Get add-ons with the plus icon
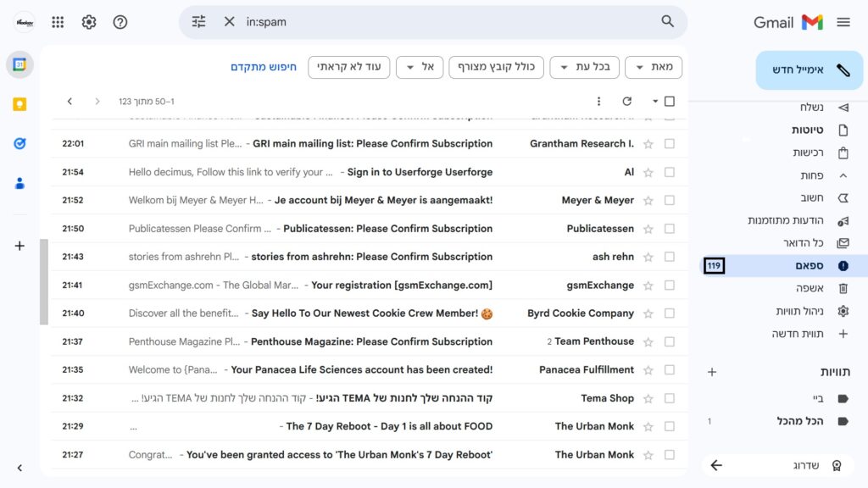Screen dimensions: 868x488 click(x=19, y=246)
